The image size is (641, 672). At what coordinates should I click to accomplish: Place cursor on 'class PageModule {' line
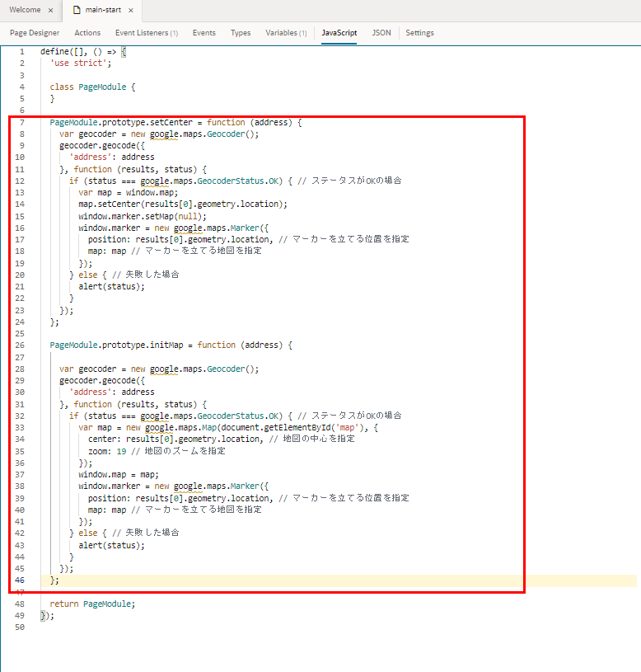(92, 87)
